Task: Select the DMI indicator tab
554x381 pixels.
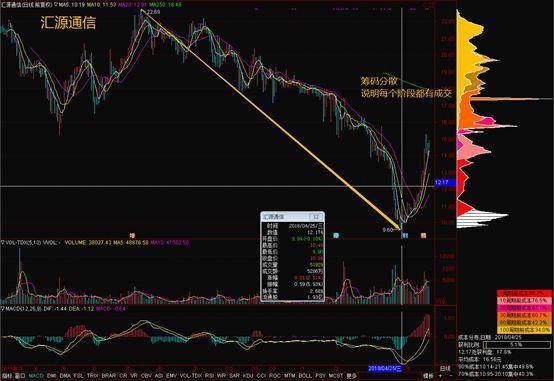Action: point(52,376)
